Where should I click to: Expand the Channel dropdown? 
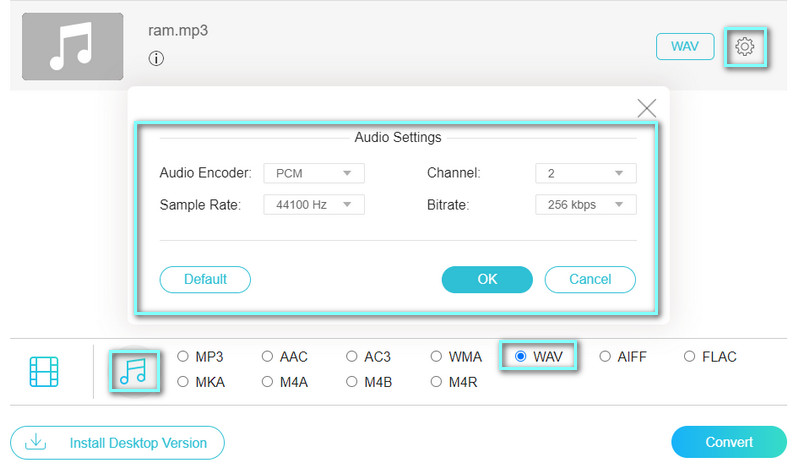586,173
